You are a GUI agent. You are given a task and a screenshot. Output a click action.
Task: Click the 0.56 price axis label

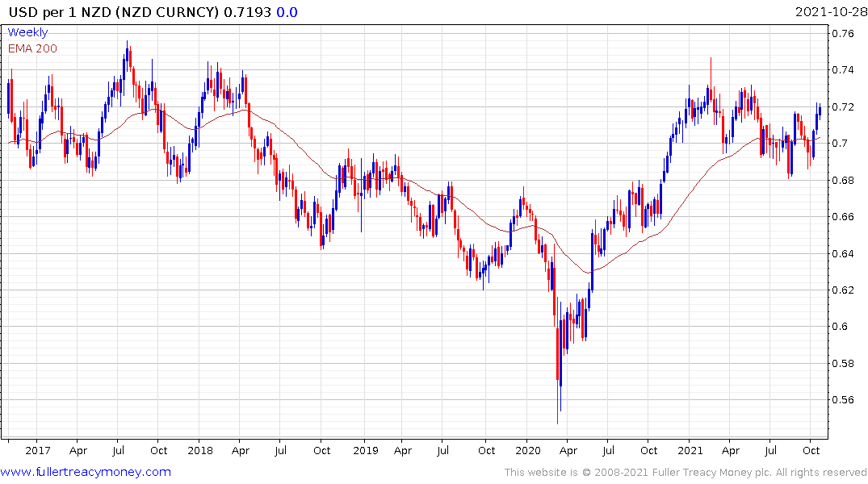click(843, 400)
